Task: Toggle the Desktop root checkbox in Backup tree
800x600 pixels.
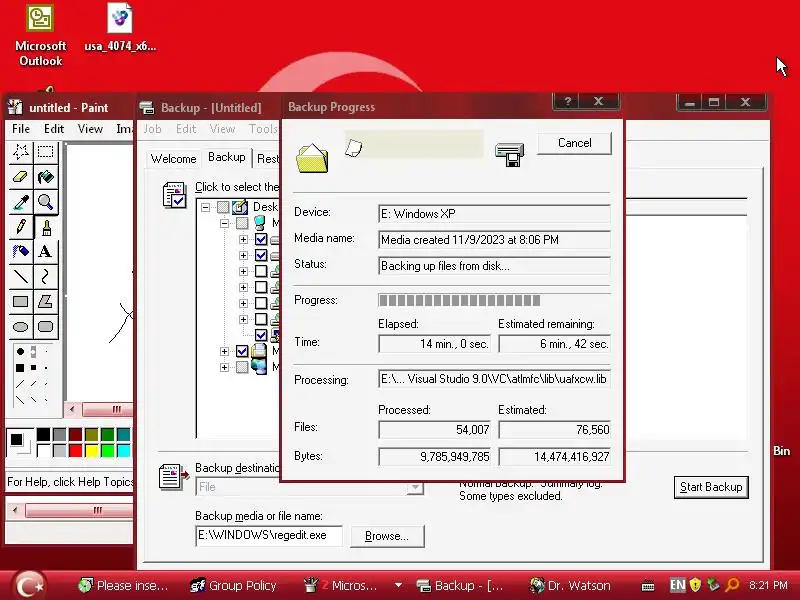Action: pyautogui.click(x=223, y=207)
